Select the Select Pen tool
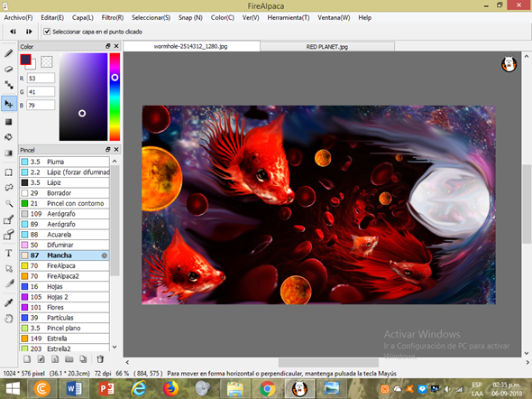Viewport: 532px width, 399px height. [8, 219]
